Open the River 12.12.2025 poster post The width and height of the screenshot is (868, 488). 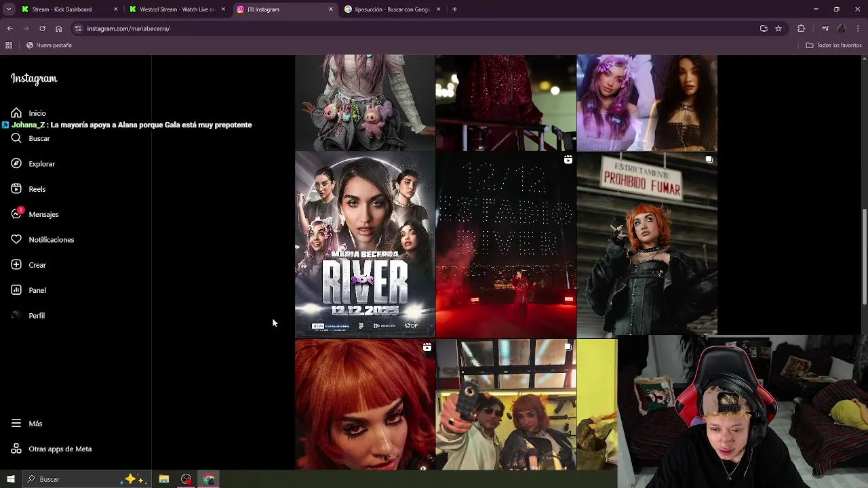click(365, 244)
